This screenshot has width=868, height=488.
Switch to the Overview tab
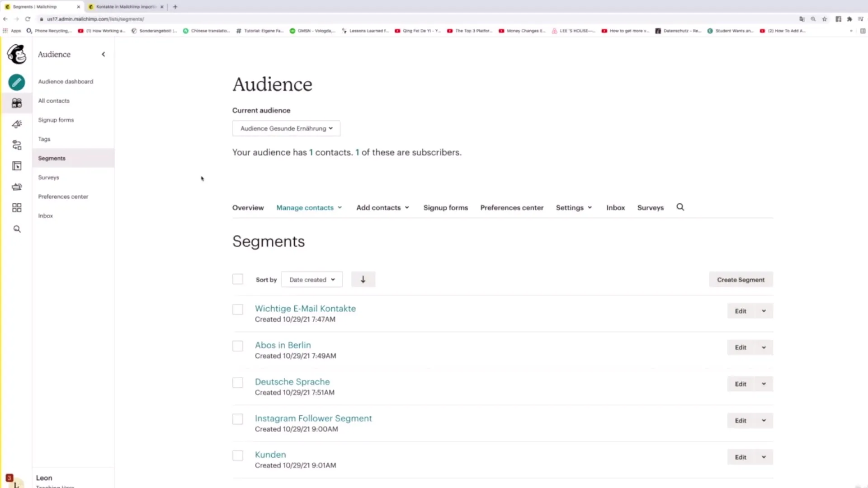(248, 207)
